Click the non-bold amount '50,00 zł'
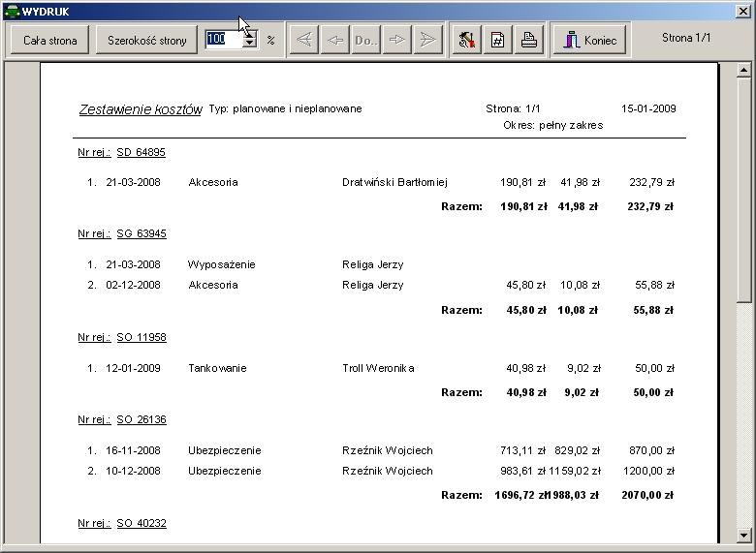The image size is (756, 553). tap(655, 368)
